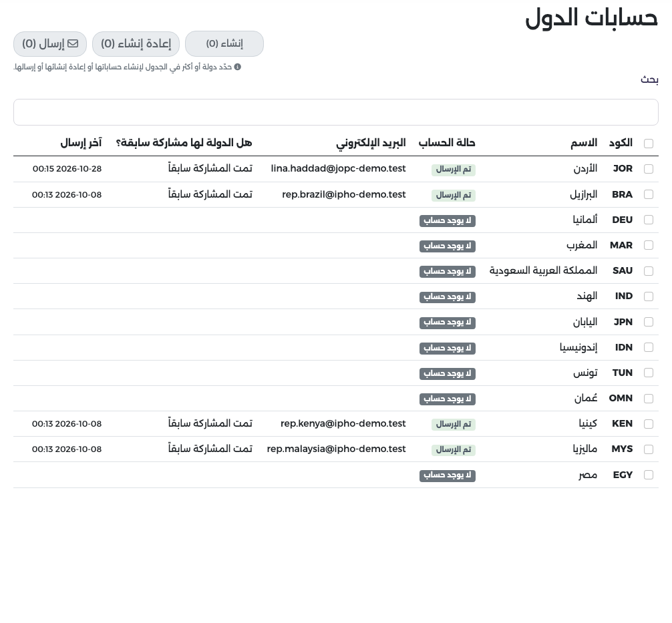Image resolution: width=672 pixels, height=623 pixels.
Task: Click the حالة الحساب column header
Action: pos(447,143)
